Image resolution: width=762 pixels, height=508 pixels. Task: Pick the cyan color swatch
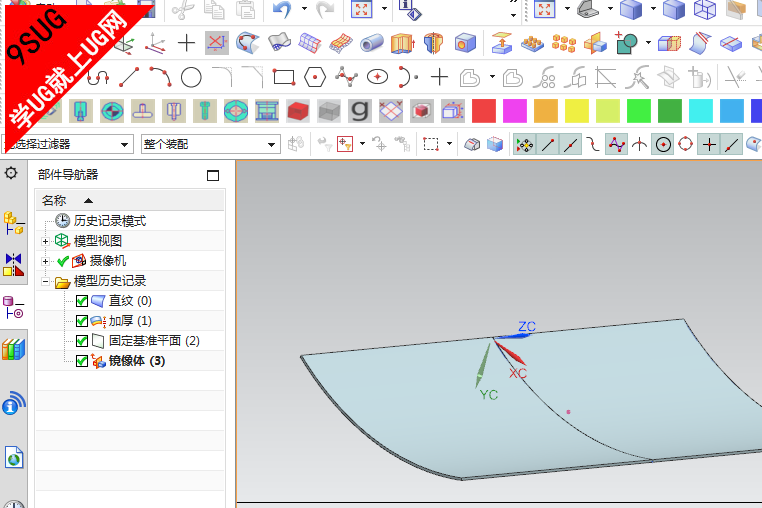tap(701, 111)
